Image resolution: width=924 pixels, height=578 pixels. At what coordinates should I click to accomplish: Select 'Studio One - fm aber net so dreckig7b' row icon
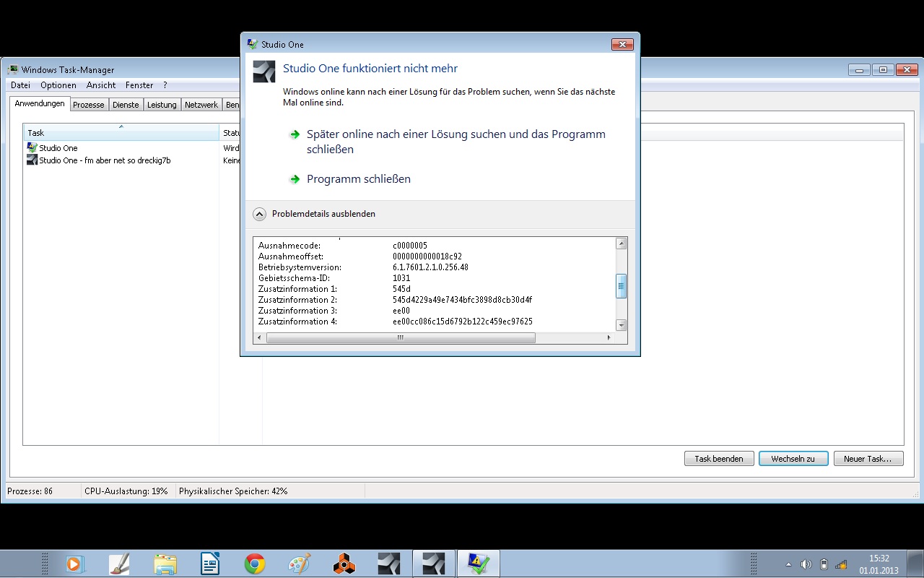(x=32, y=160)
